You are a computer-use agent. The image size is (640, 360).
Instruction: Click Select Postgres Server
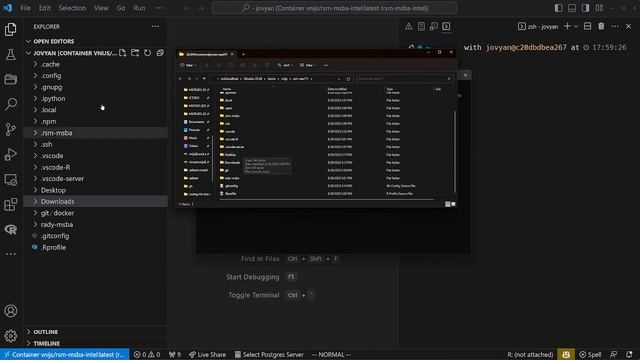click(269, 354)
